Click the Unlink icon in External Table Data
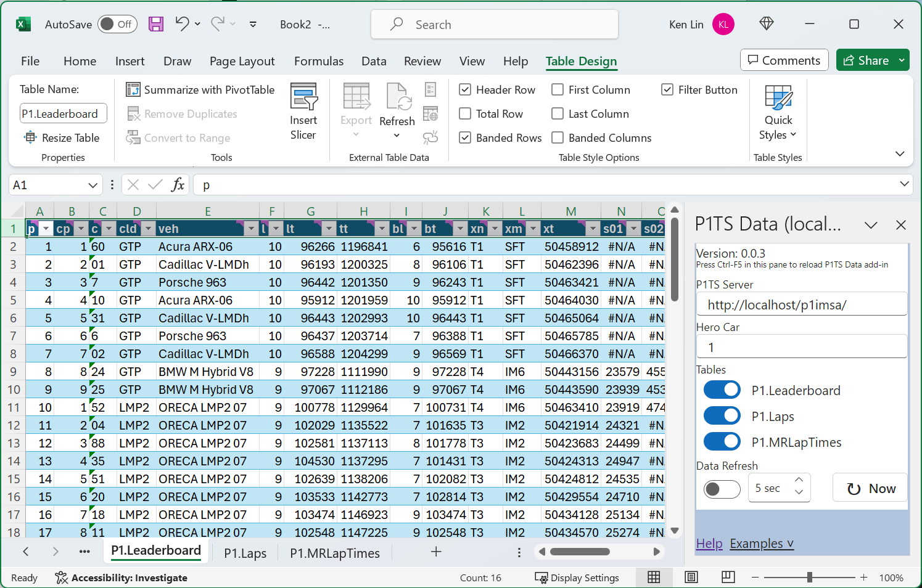The width and height of the screenshot is (922, 588). (x=430, y=137)
